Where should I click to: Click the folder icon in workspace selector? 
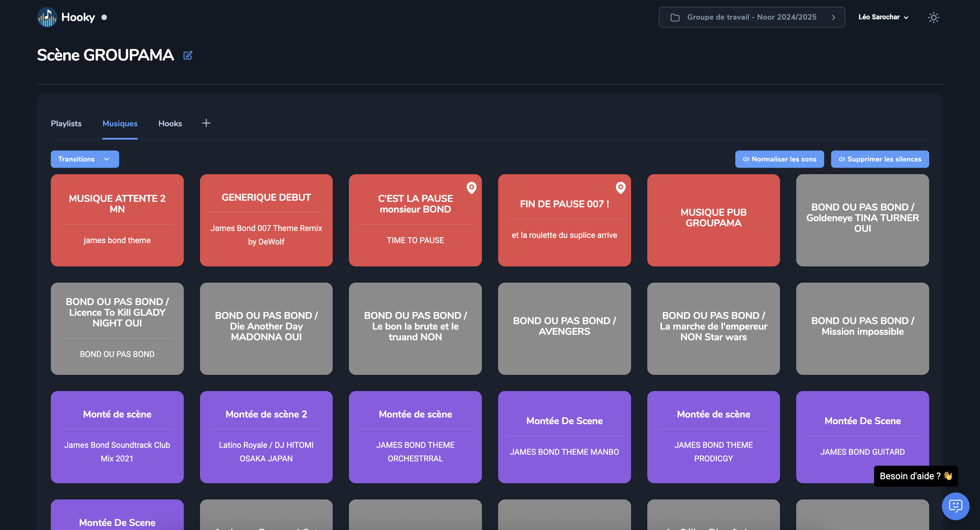coord(675,18)
